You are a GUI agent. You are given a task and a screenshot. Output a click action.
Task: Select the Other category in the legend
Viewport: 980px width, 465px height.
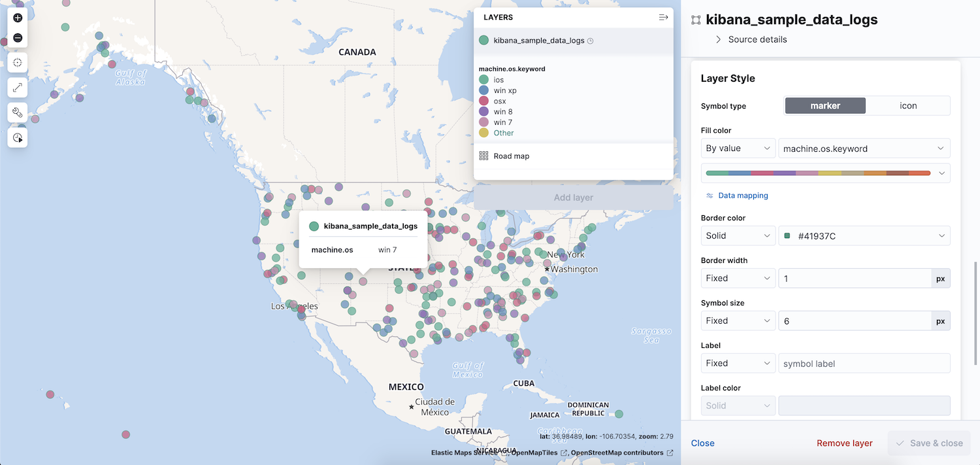click(503, 132)
